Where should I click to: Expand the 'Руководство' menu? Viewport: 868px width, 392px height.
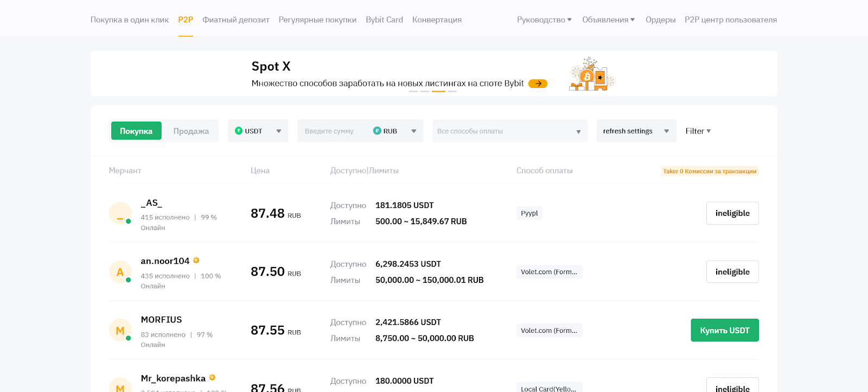[x=544, y=20]
